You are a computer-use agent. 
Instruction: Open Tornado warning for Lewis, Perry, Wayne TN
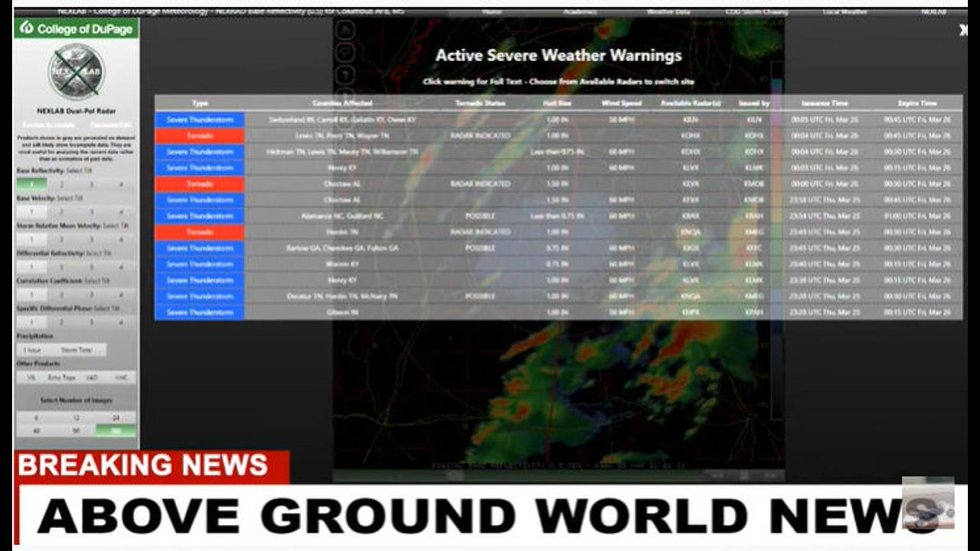point(199,135)
